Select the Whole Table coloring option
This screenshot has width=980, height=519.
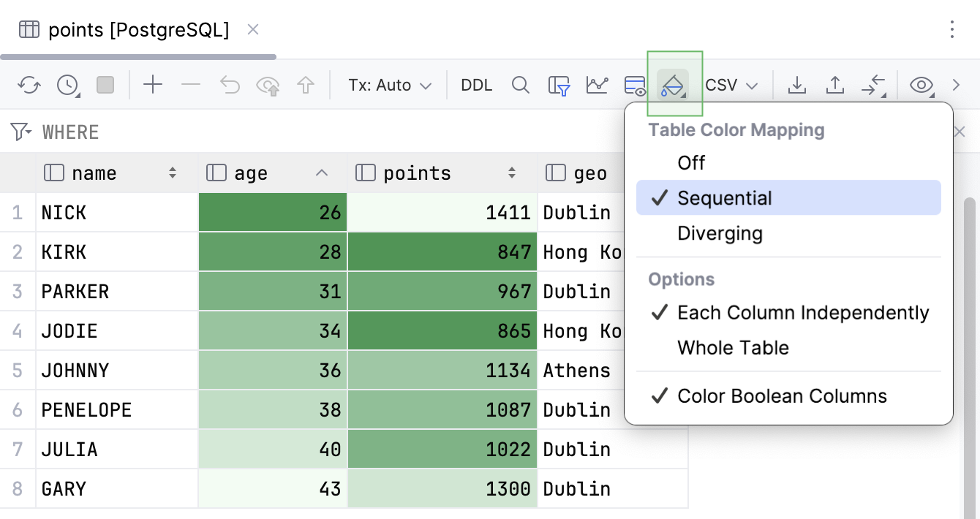[733, 347]
